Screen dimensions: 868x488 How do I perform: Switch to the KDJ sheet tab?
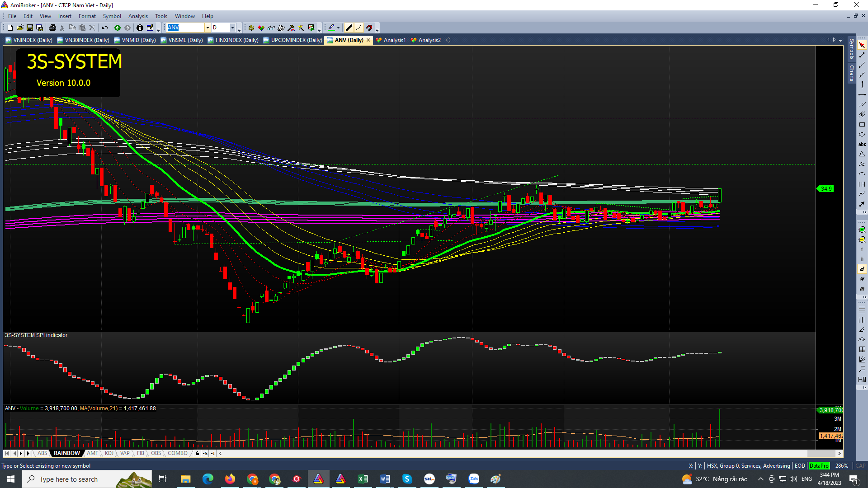109,453
